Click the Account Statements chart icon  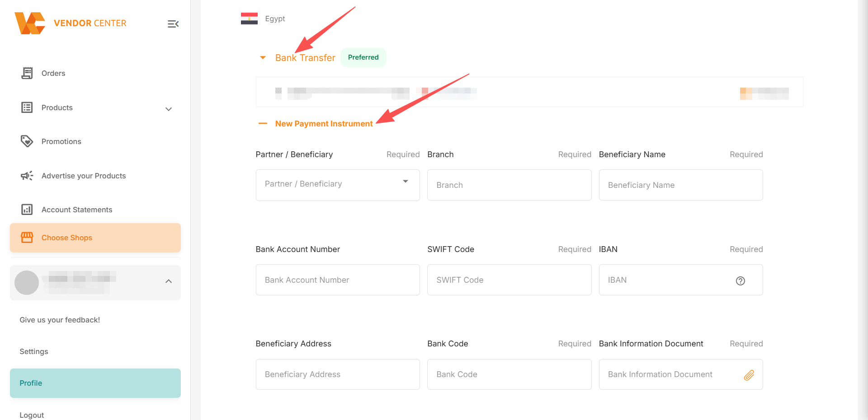coord(27,210)
